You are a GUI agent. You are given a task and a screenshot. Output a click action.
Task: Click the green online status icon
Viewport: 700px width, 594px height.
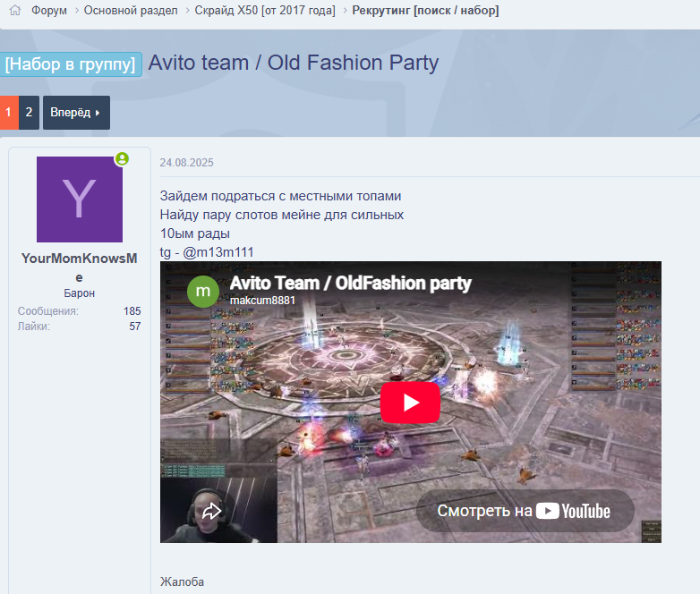[122, 159]
